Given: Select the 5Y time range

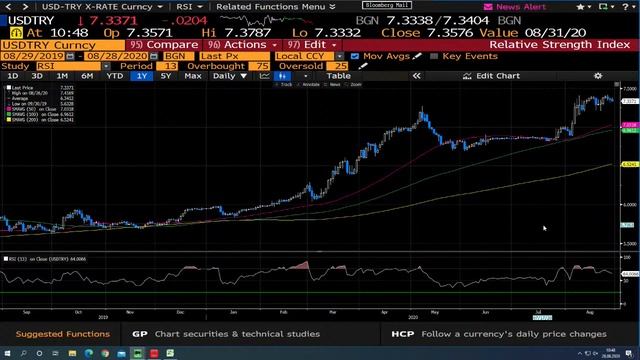Looking at the screenshot, I should click(x=166, y=76).
